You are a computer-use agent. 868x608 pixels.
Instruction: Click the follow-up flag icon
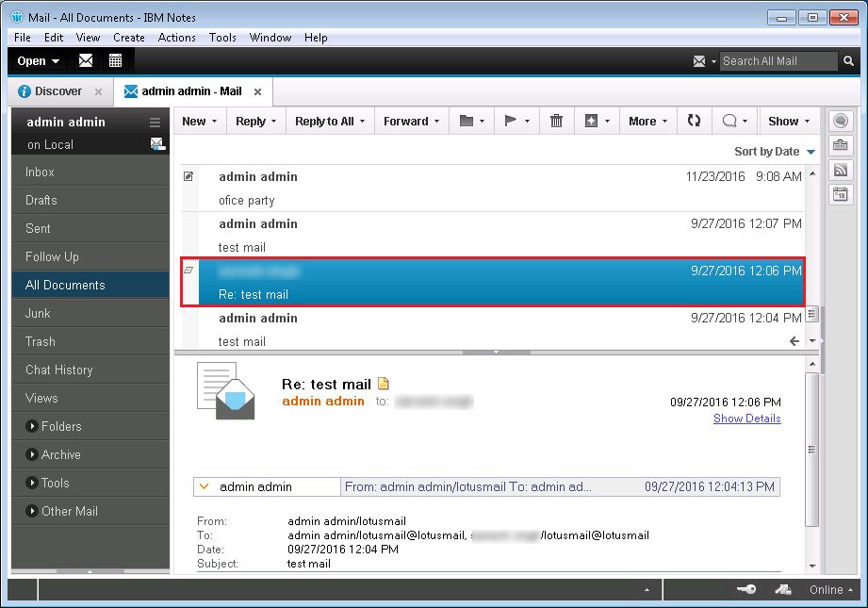(511, 121)
